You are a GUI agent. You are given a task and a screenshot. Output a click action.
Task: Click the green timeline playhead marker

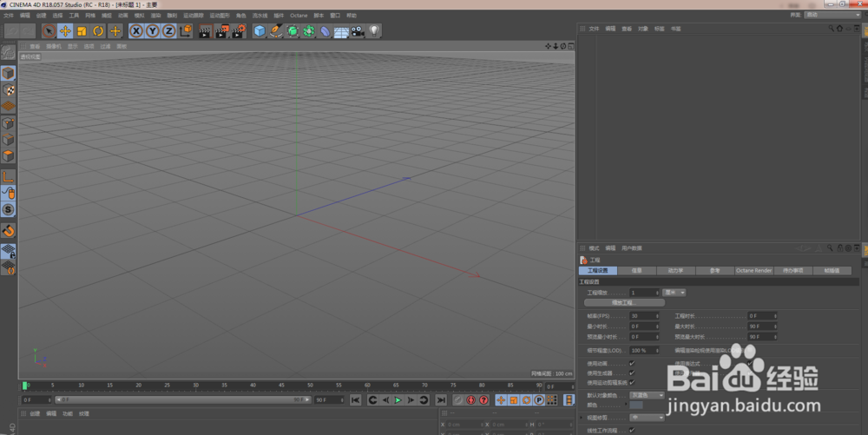(x=24, y=386)
